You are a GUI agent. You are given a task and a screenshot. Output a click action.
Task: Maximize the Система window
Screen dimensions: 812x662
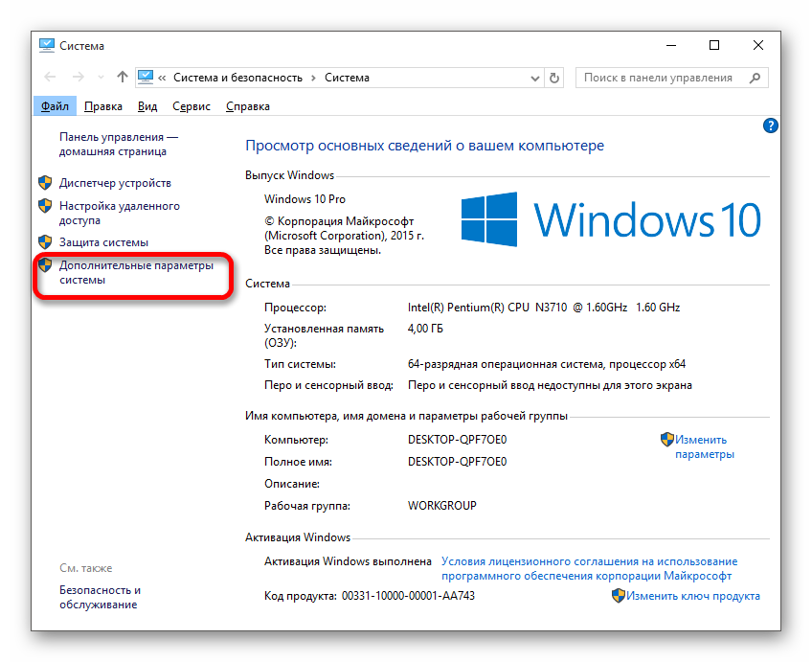pyautogui.click(x=714, y=46)
